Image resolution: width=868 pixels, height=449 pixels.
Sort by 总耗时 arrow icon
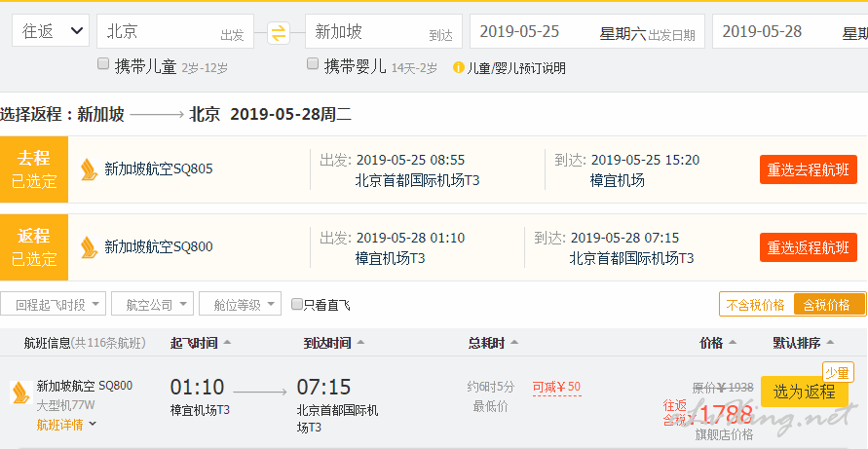[513, 343]
